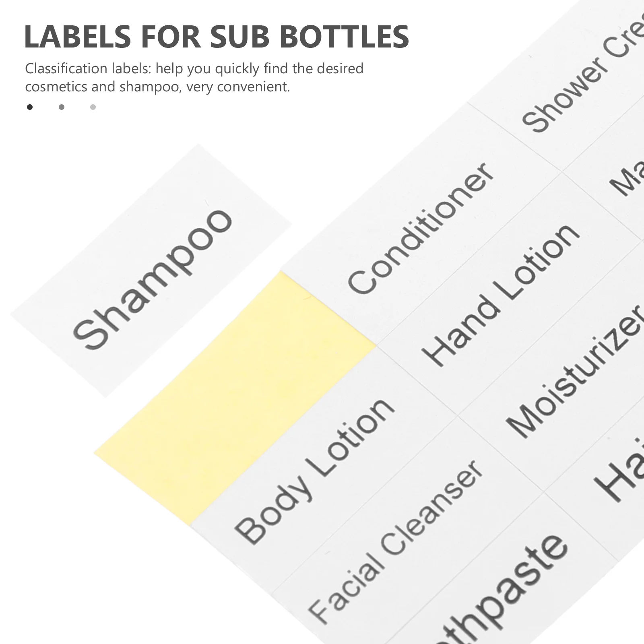Click the 'Classification labels:' description text
The image size is (644, 644).
pos(88,69)
